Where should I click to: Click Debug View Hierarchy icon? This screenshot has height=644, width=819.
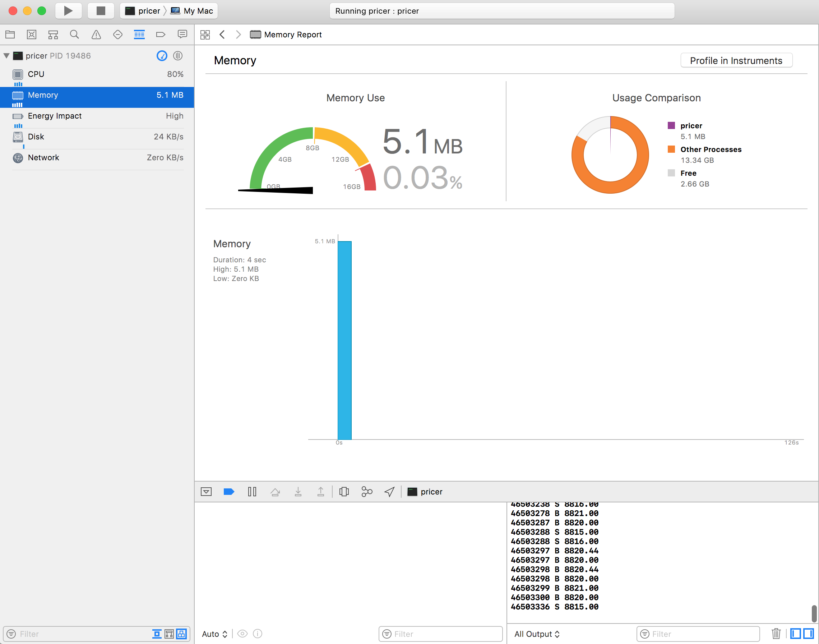(344, 492)
